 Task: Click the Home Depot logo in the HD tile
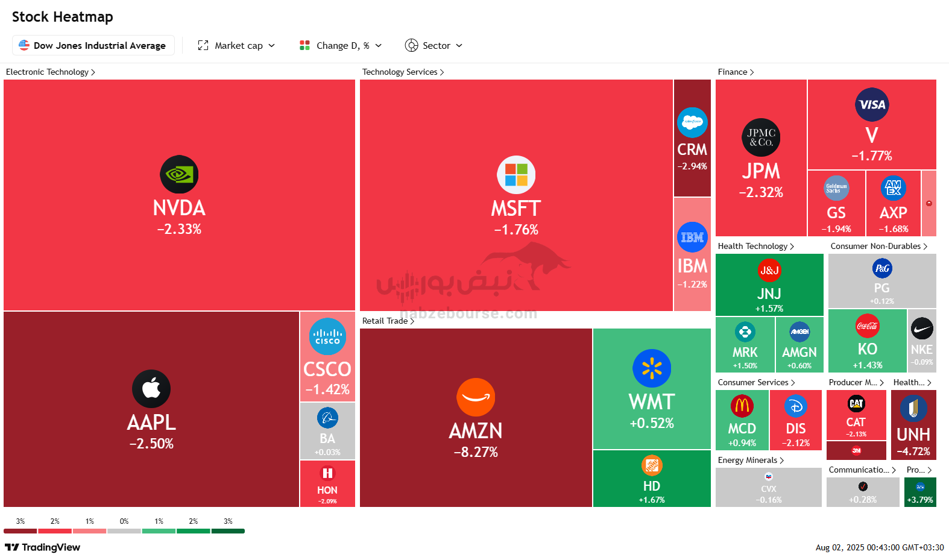click(x=652, y=465)
